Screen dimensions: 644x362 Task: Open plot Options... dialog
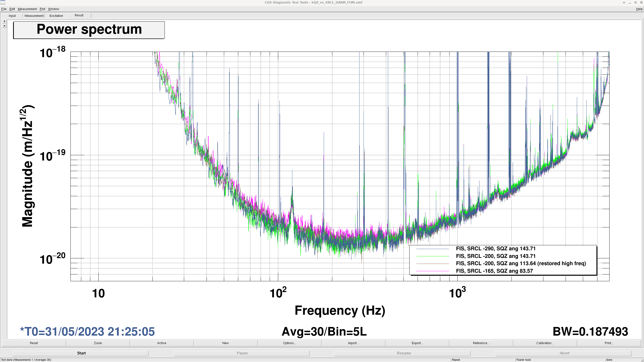click(289, 343)
